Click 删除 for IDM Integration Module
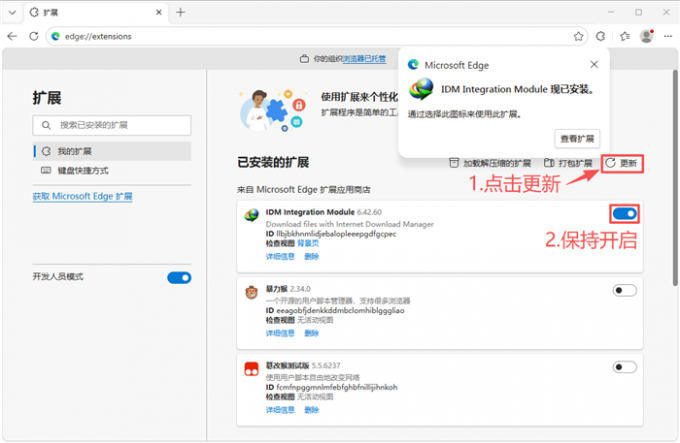This screenshot has width=680, height=443. [311, 257]
